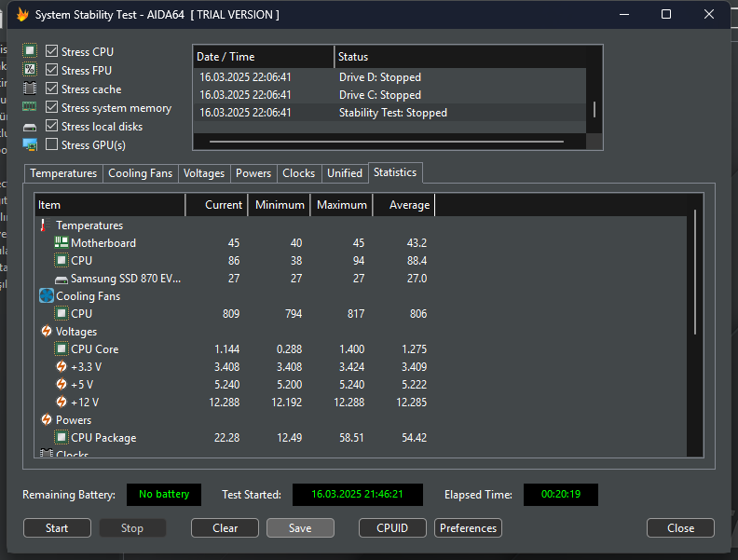The image size is (738, 560).
Task: Click the RAM module icon beside Stress system memory
Action: 30,107
